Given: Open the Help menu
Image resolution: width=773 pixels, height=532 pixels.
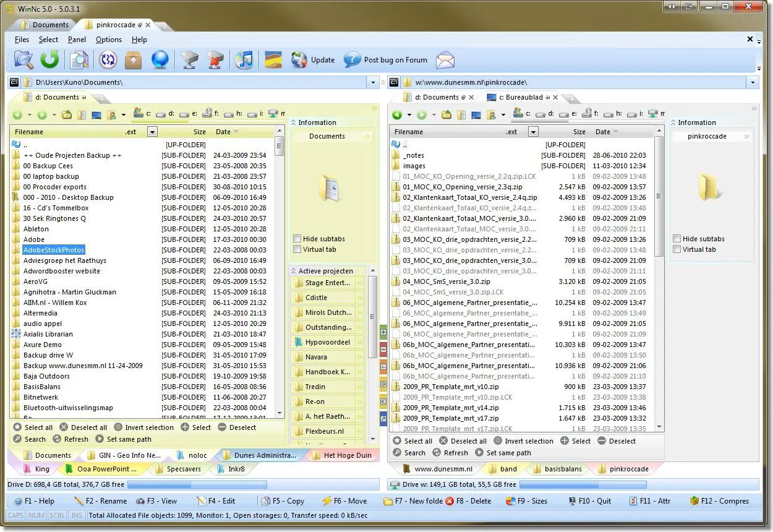Looking at the screenshot, I should coord(140,40).
